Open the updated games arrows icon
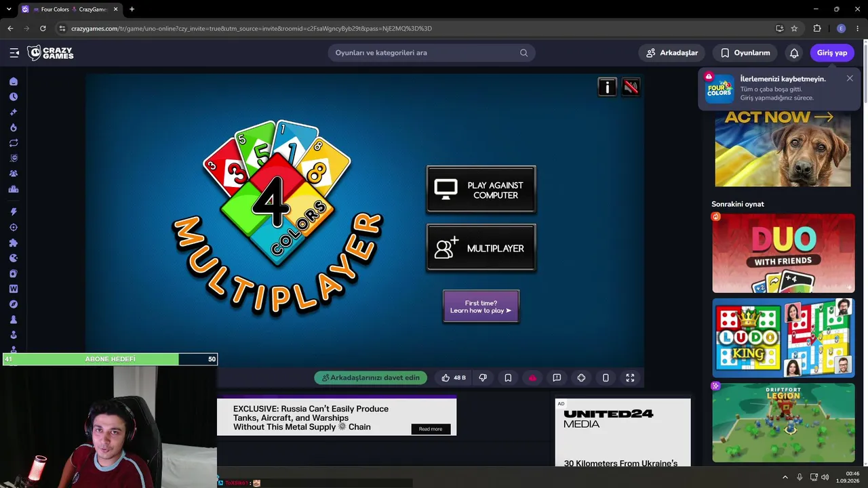This screenshot has width=868, height=488. pos(14,143)
